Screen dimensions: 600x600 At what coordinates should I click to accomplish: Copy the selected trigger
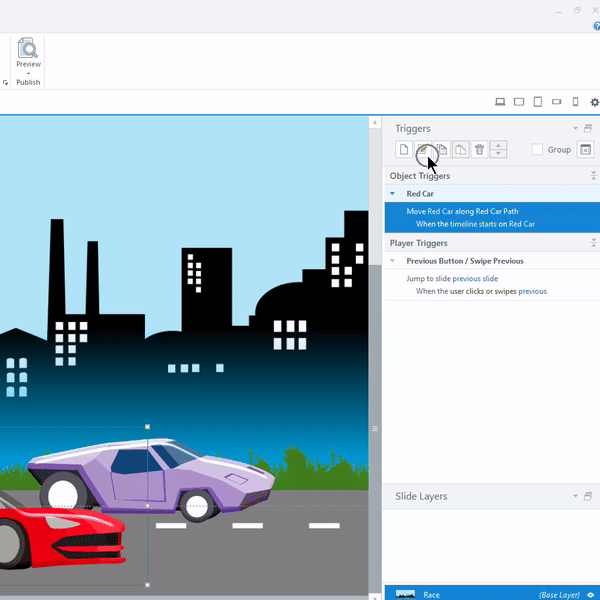[442, 149]
